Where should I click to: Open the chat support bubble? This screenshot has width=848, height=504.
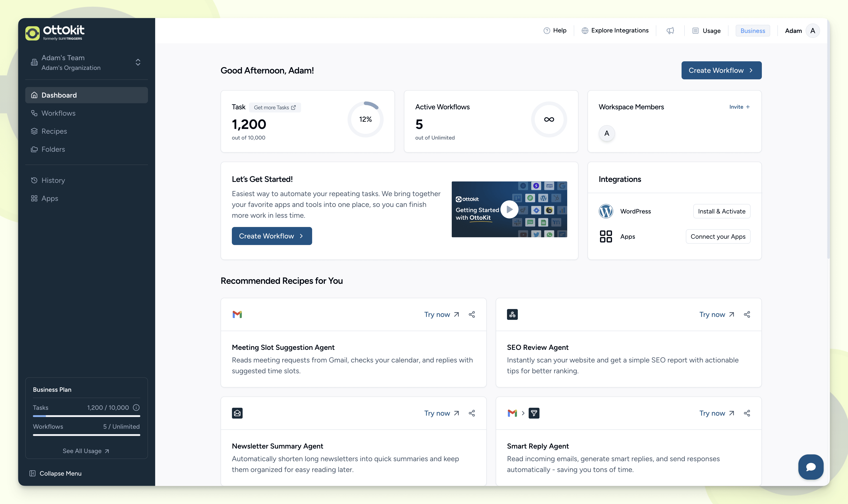pos(811,467)
